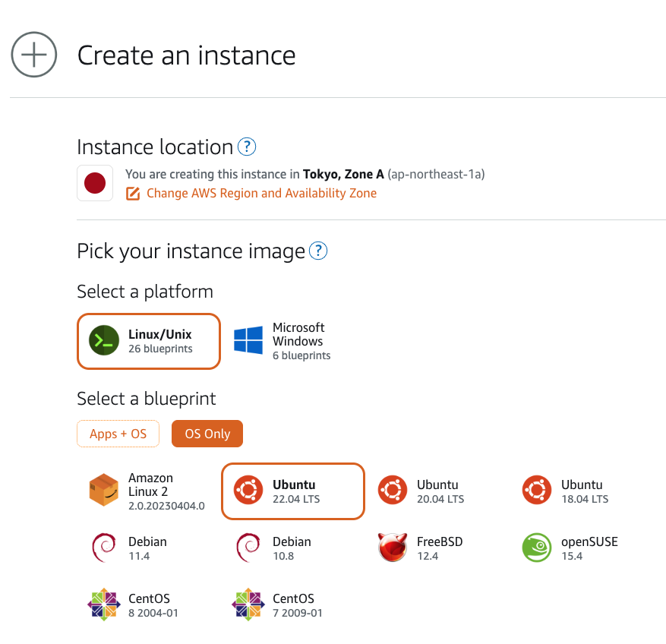Select the FreeBSD 12.4 blueprint icon
The width and height of the screenshot is (666, 644).
(393, 548)
